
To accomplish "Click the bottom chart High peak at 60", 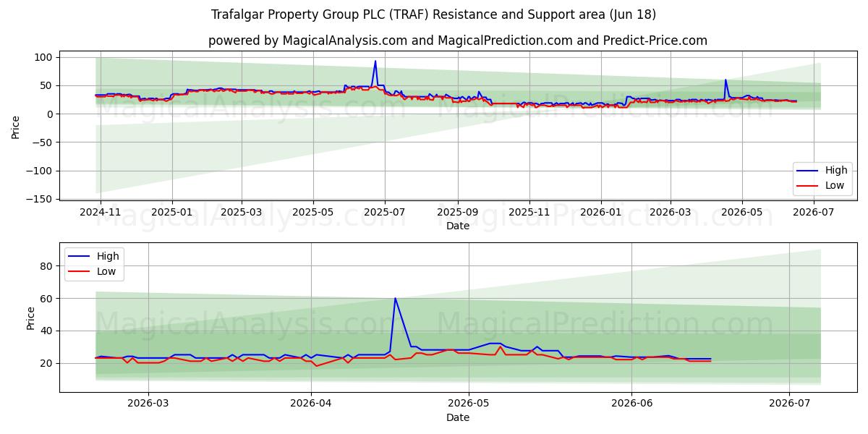I will tap(395, 298).
